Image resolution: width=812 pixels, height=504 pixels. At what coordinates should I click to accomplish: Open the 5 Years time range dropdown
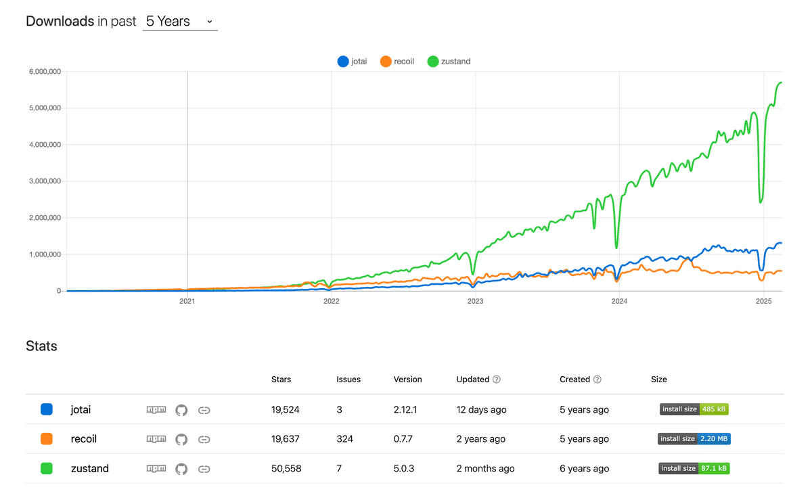pos(180,22)
